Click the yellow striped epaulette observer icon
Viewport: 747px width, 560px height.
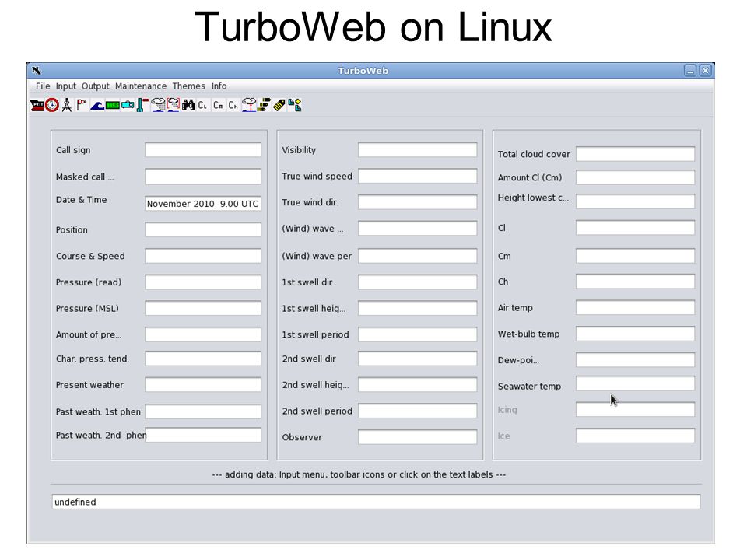coord(279,105)
